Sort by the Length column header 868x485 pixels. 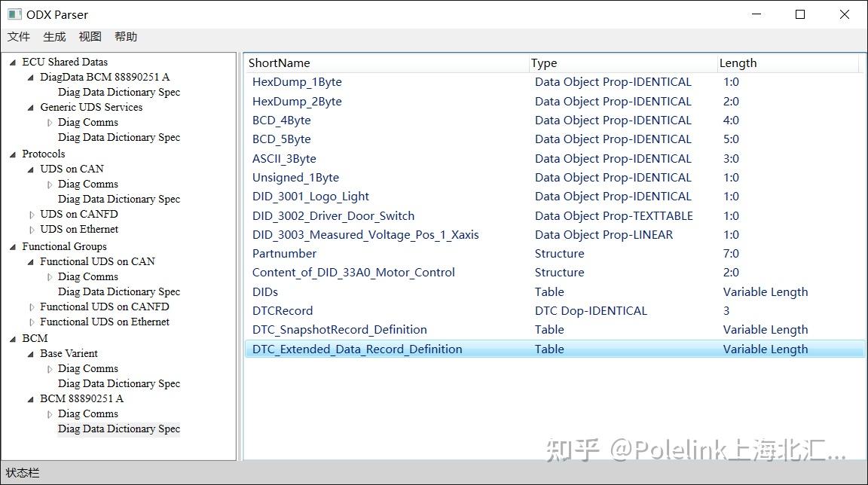[x=738, y=63]
